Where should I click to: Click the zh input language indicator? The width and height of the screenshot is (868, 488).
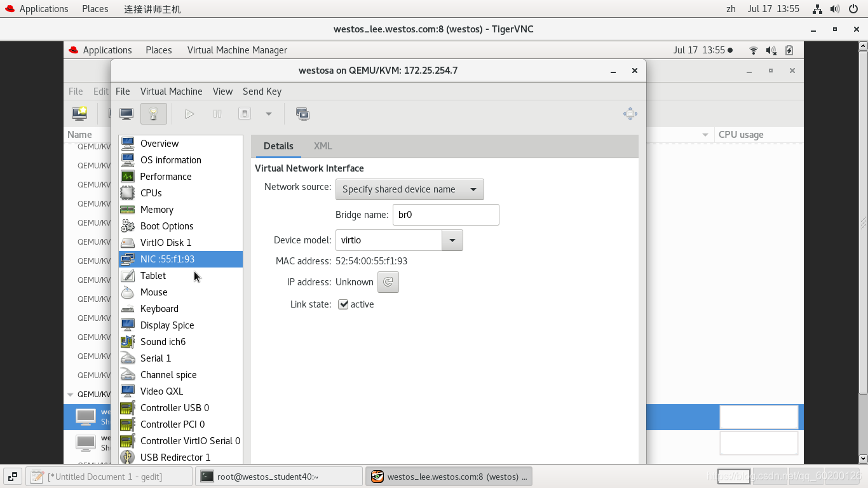(731, 9)
